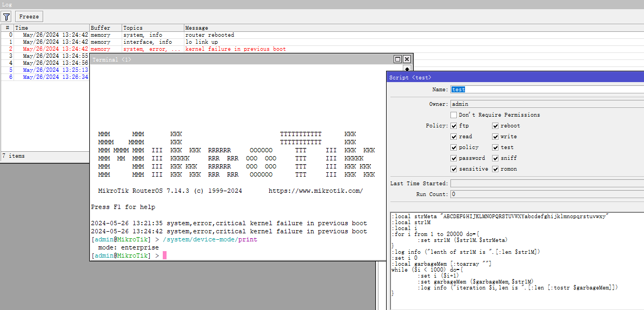Click the '7 items' status text
644x310 pixels.
pyautogui.click(x=14, y=156)
